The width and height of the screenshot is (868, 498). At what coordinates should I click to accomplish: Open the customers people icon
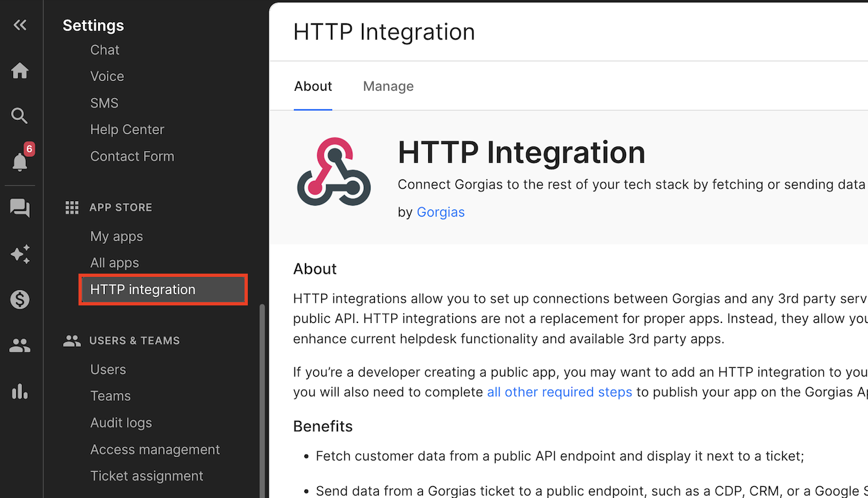pos(20,346)
